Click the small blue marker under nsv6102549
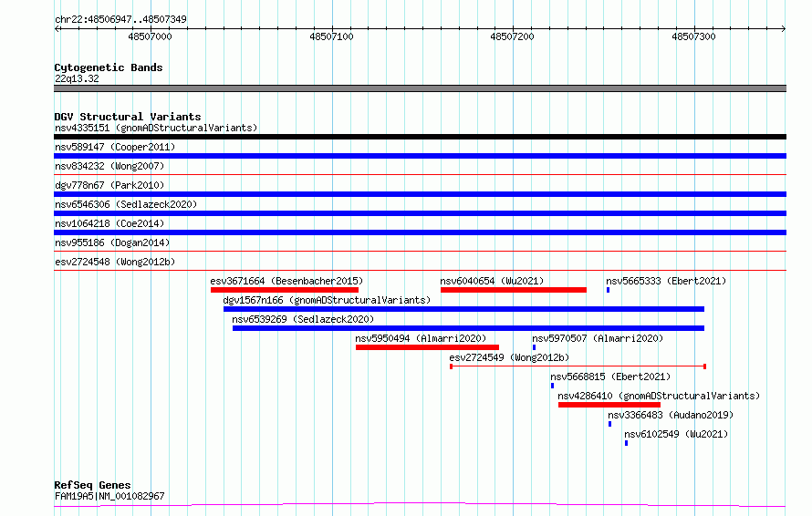812x516 pixels. 626,443
